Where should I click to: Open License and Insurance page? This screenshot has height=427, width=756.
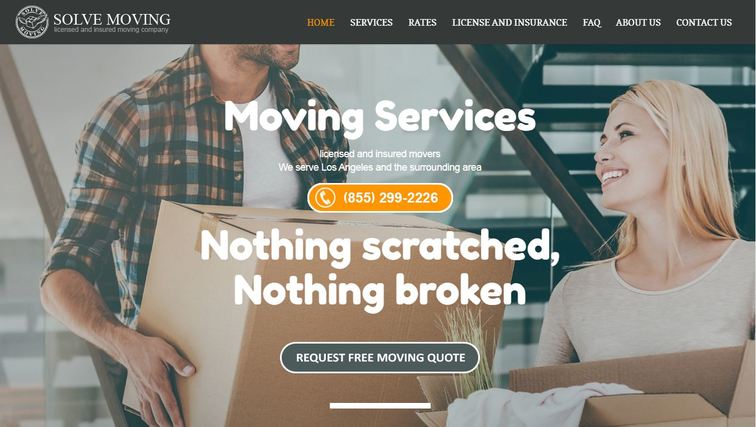tap(510, 23)
